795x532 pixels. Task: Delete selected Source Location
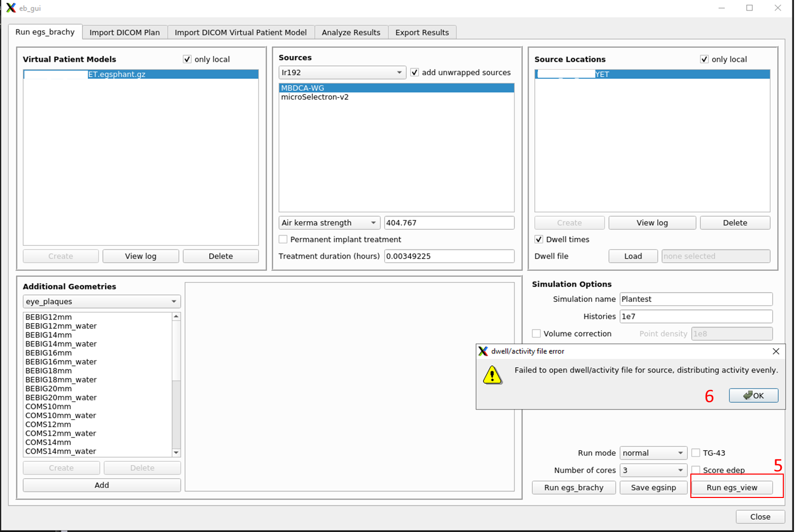(735, 223)
